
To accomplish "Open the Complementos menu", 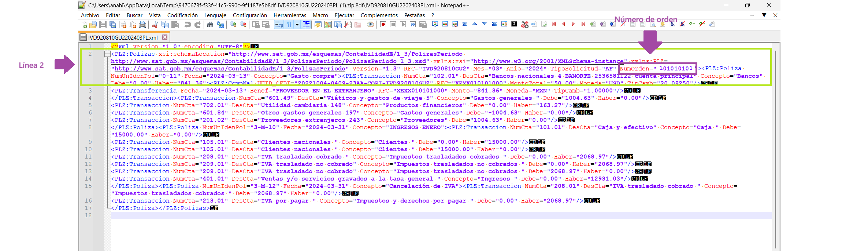I will pos(379,15).
